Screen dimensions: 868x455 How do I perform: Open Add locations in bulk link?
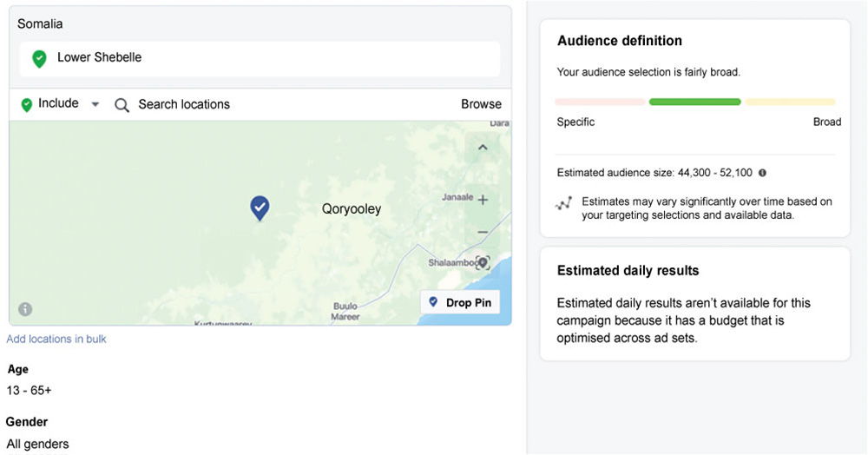[56, 339]
